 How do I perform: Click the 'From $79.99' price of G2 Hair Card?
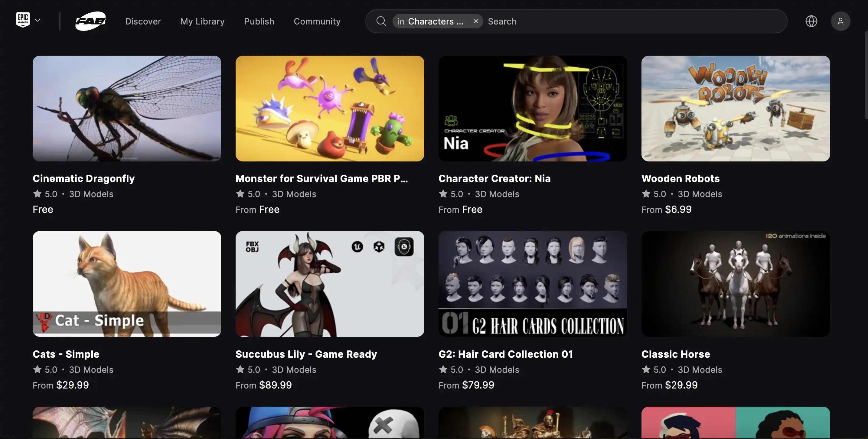(466, 385)
